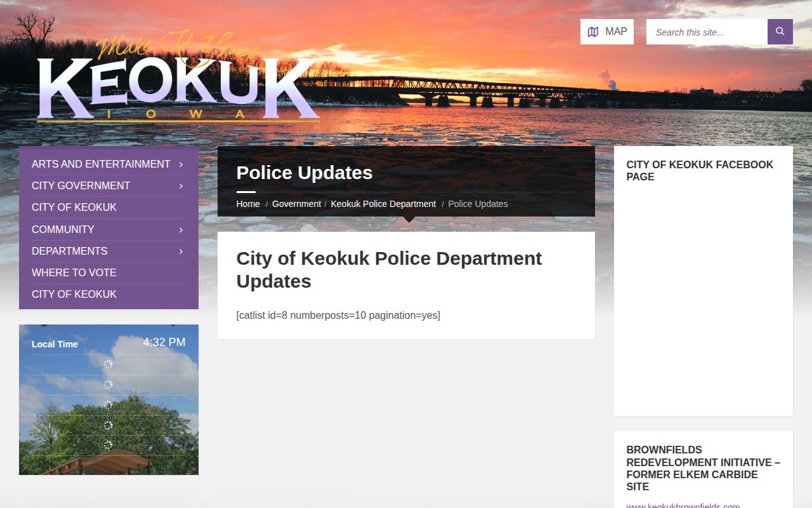
Task: Open City Government menu item
Action: pyautogui.click(x=81, y=185)
